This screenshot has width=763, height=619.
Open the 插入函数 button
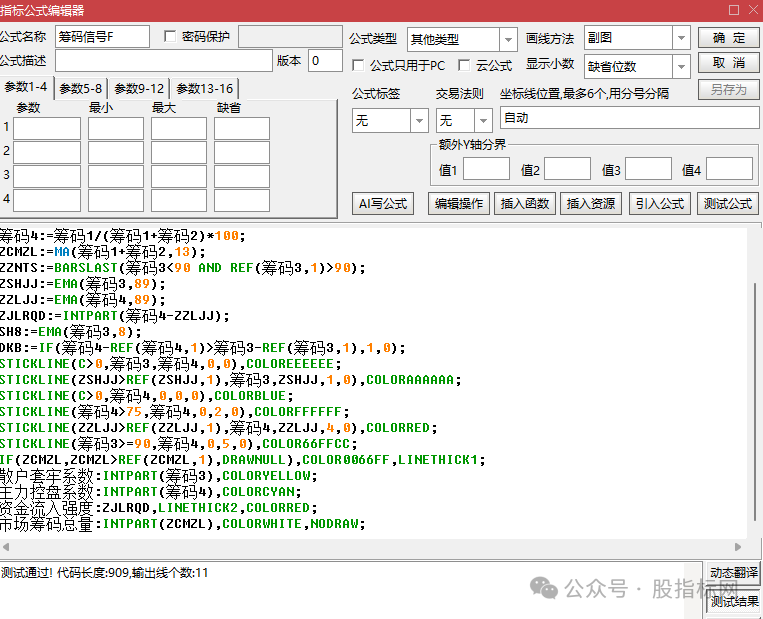[525, 203]
